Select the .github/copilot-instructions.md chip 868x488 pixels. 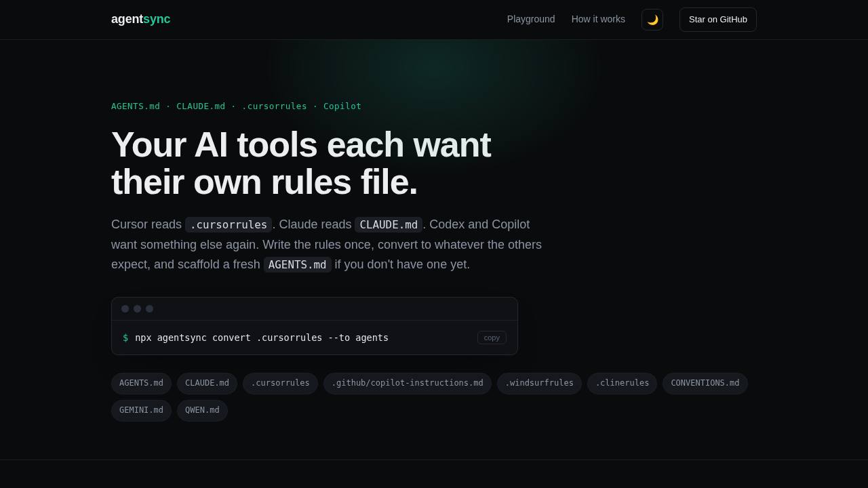pyautogui.click(x=408, y=384)
